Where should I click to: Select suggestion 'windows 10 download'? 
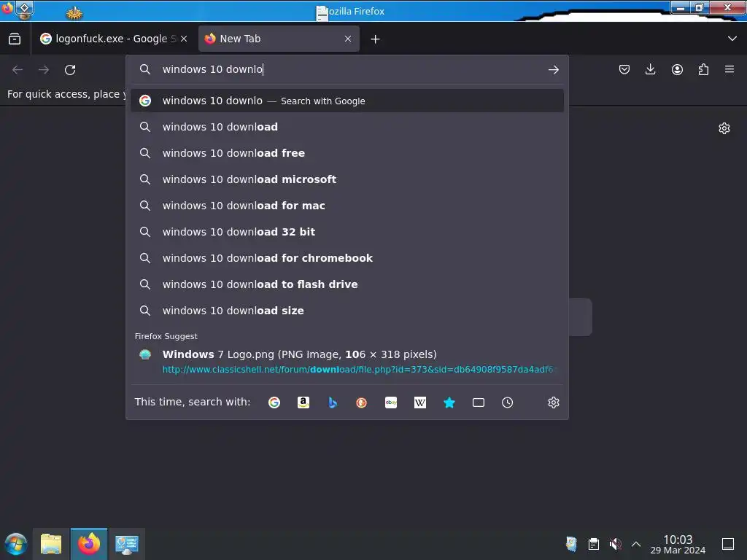347,127
